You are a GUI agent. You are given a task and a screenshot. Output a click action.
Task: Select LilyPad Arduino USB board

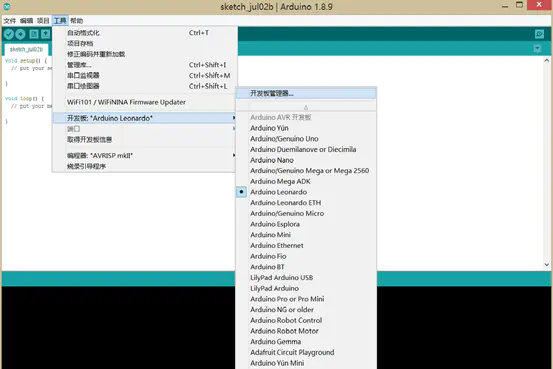306,278
